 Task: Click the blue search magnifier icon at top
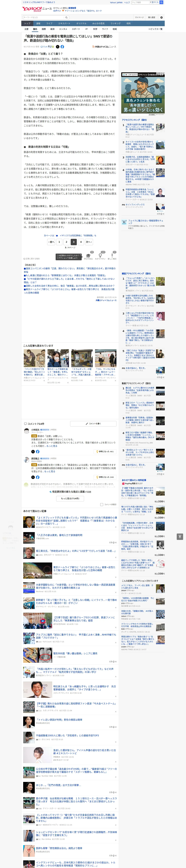pos(161,2)
